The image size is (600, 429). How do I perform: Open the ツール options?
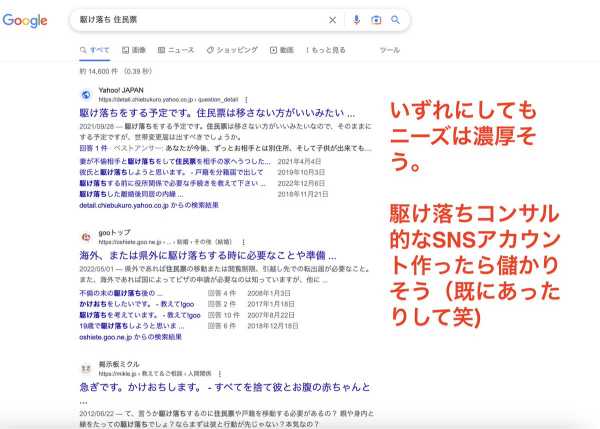click(x=390, y=50)
